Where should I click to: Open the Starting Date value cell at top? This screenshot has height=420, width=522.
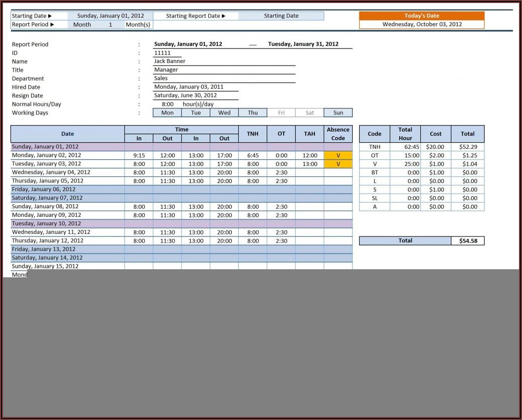(110, 16)
